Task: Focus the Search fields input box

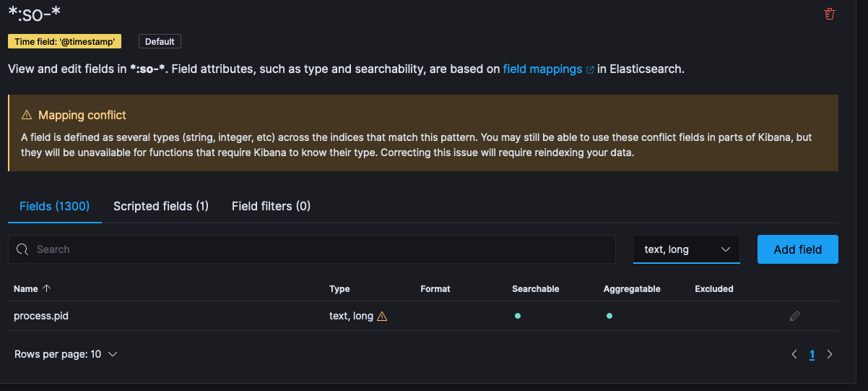Action: pyautogui.click(x=312, y=249)
